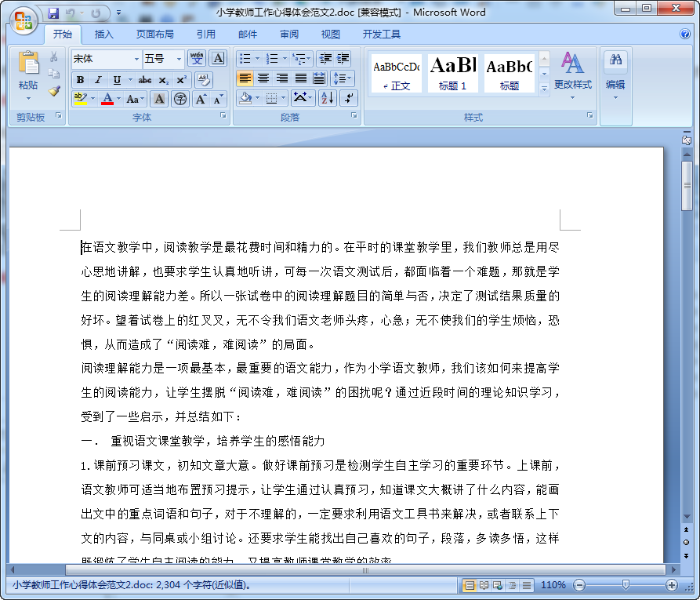Switch to Draft view
Image resolution: width=700 pixels, height=600 pixels.
[526, 585]
